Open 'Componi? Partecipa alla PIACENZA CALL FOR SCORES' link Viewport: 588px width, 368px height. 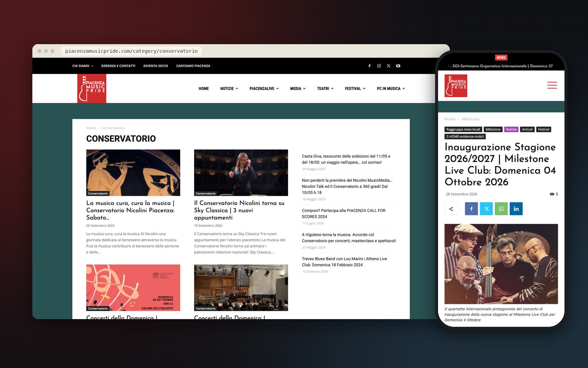(344, 213)
